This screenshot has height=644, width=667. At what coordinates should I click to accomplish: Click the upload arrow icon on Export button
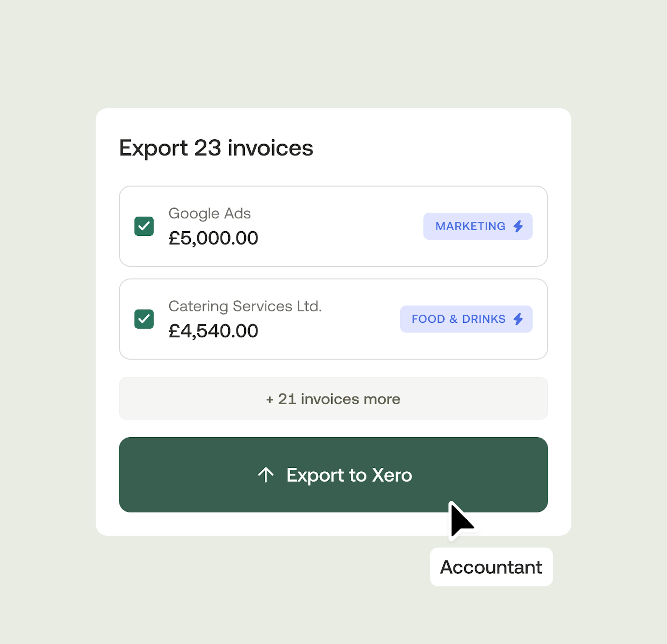tap(266, 475)
